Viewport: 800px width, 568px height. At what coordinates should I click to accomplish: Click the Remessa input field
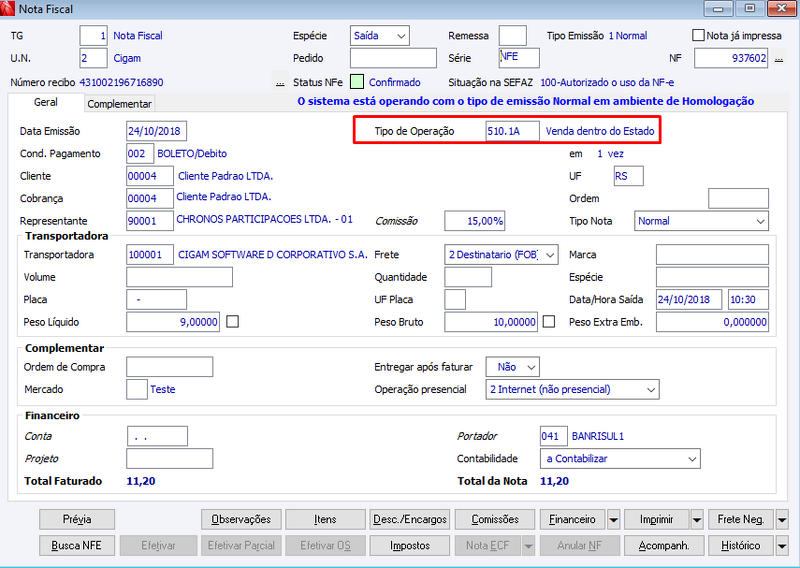(x=513, y=36)
